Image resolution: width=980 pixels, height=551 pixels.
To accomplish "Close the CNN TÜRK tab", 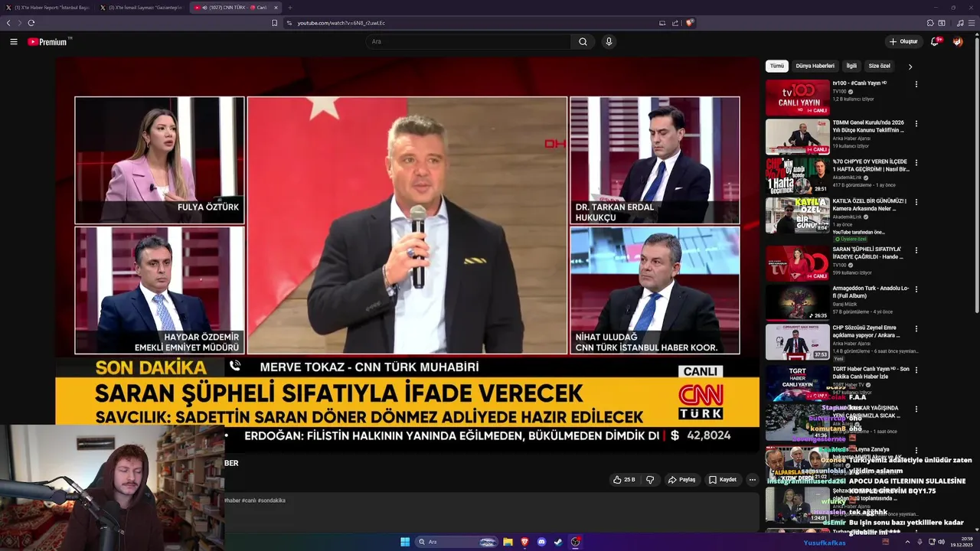I will click(x=276, y=7).
